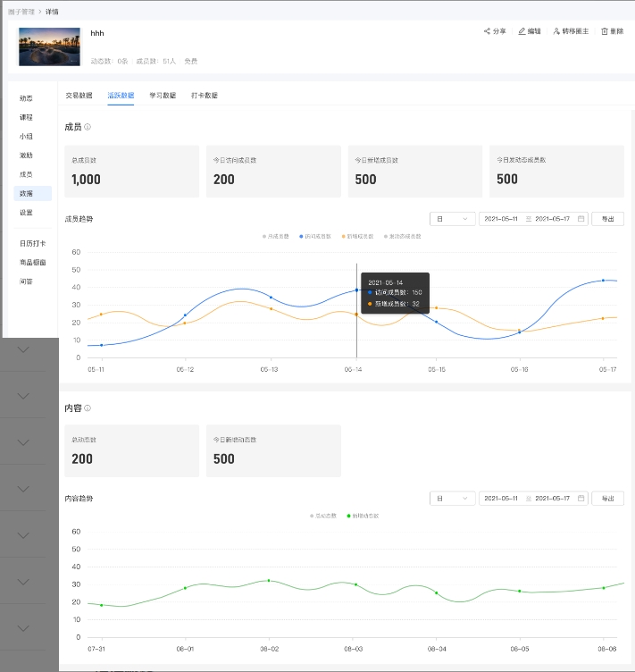Viewport: 635px width, 672px height.
Task: Click the circle cover thumbnail image
Action: [x=49, y=46]
